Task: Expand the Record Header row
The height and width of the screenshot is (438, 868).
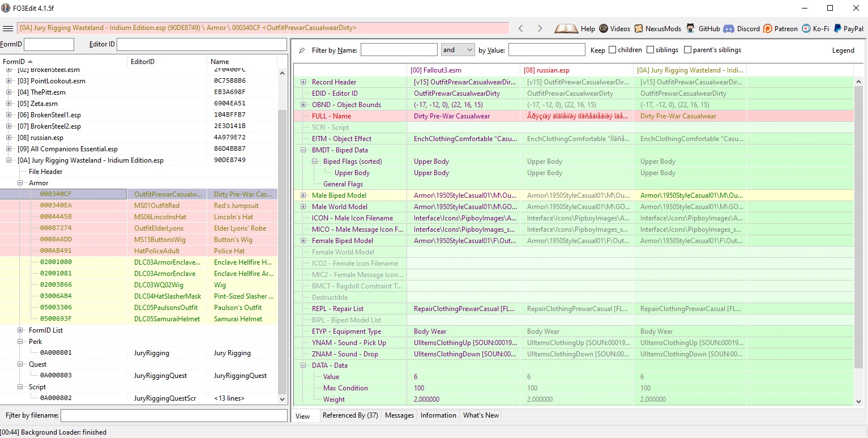Action: point(303,82)
